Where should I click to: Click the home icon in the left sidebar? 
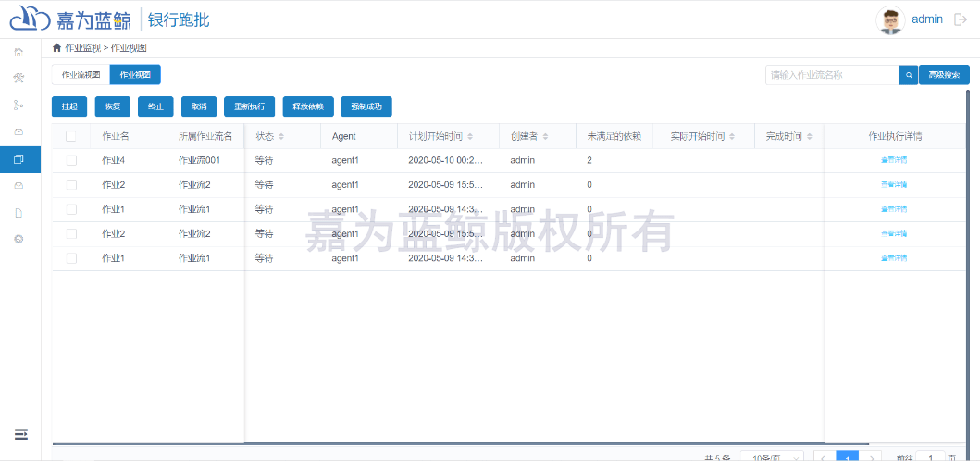click(x=19, y=52)
